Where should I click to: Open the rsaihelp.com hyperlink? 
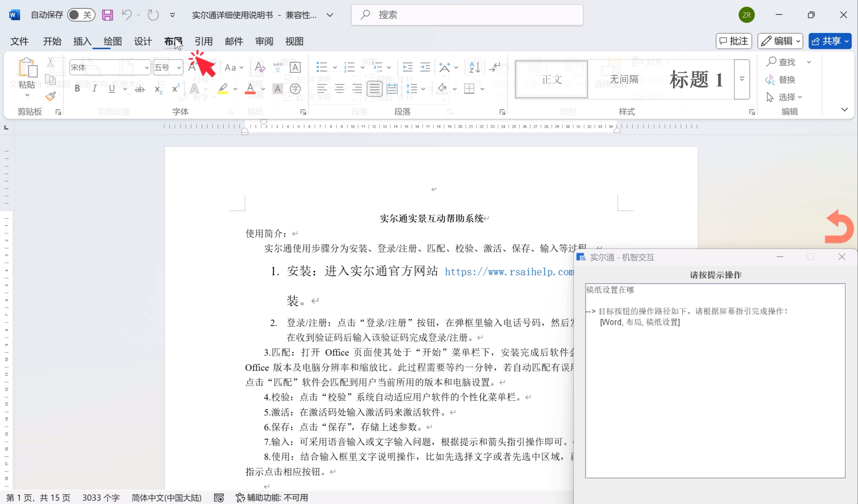pyautogui.click(x=509, y=272)
